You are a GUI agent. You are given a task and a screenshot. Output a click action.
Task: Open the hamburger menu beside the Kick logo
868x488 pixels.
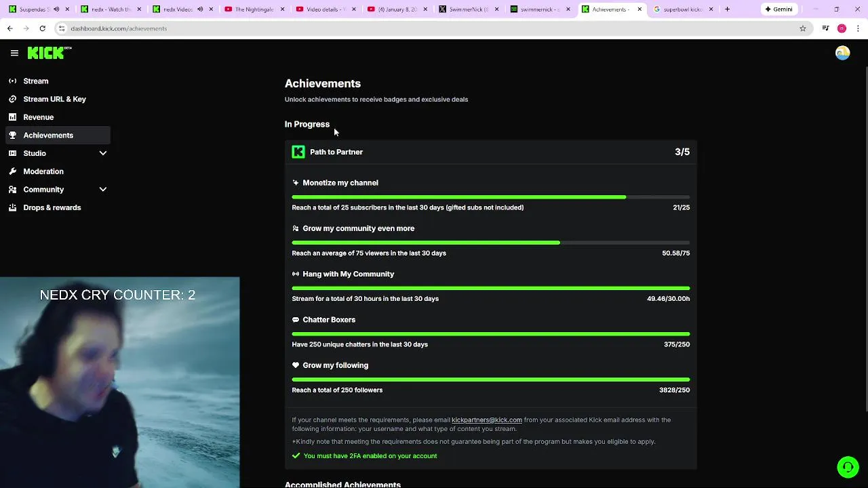pos(14,53)
